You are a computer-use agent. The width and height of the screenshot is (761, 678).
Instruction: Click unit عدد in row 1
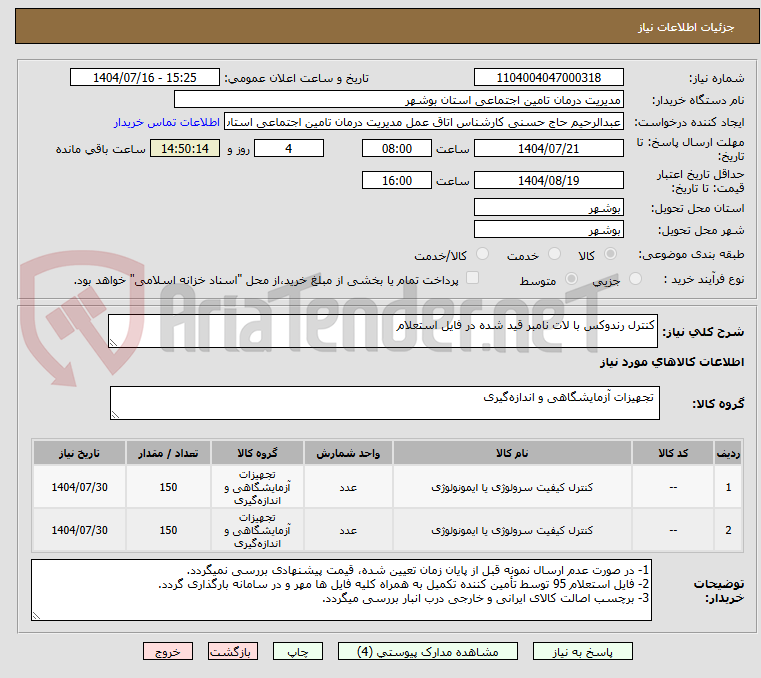348,488
